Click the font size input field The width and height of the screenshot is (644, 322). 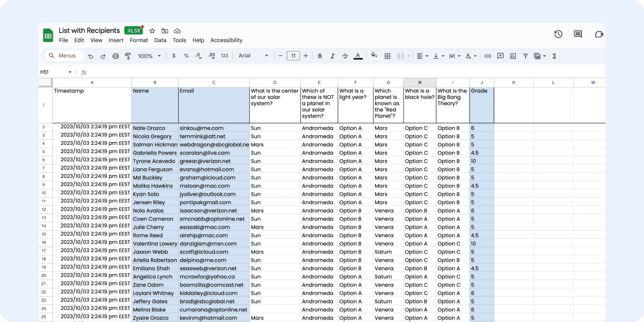pyautogui.click(x=293, y=56)
